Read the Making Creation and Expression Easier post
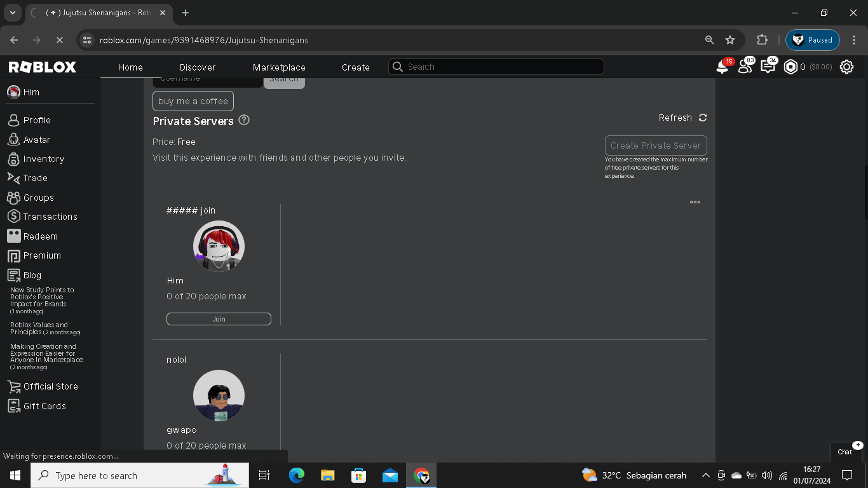Viewport: 868px width, 488px height. tap(46, 356)
